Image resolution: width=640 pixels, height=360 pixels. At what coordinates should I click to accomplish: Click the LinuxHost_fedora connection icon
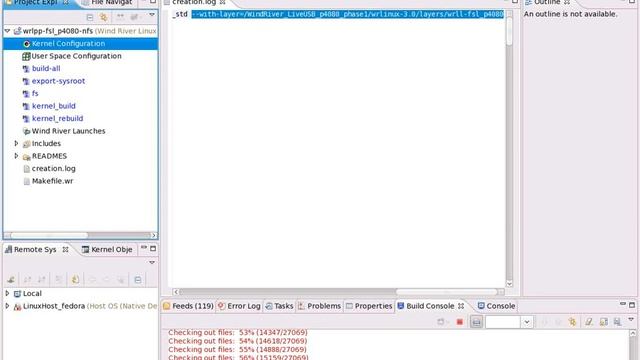17,307
